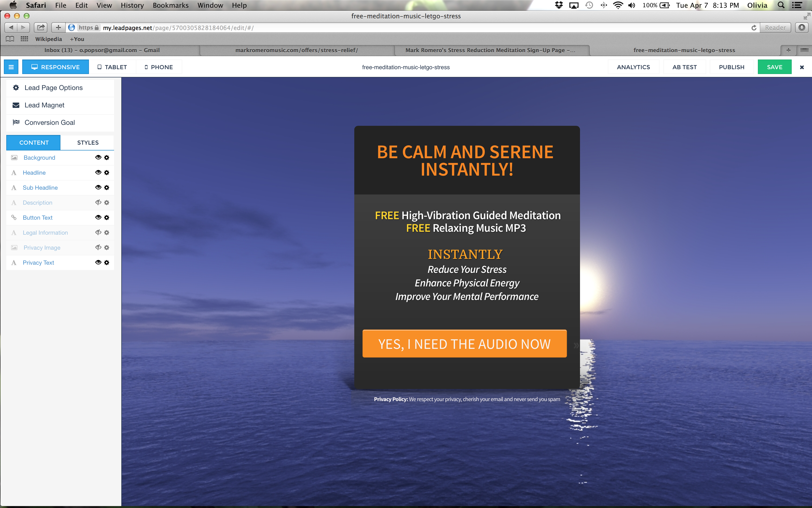
Task: Edit the Privacy Policy text below the box
Action: click(467, 399)
